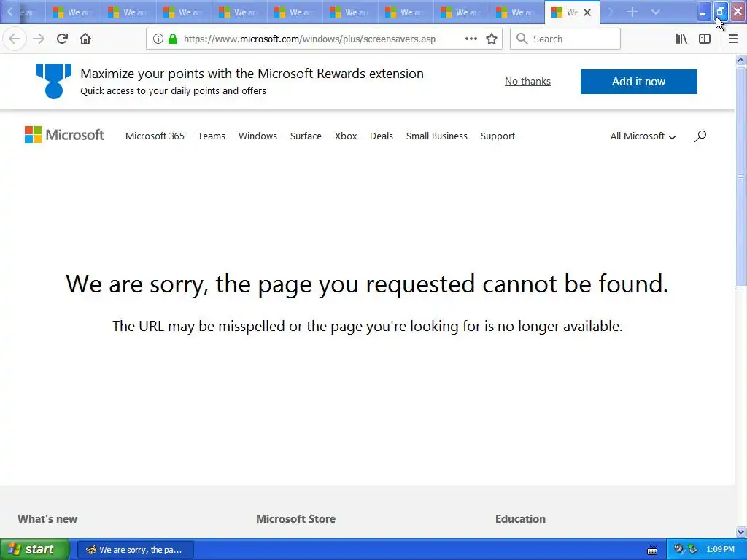Image resolution: width=747 pixels, height=560 pixels.
Task: Click the vertical scrollbar thumb
Action: tap(740, 176)
